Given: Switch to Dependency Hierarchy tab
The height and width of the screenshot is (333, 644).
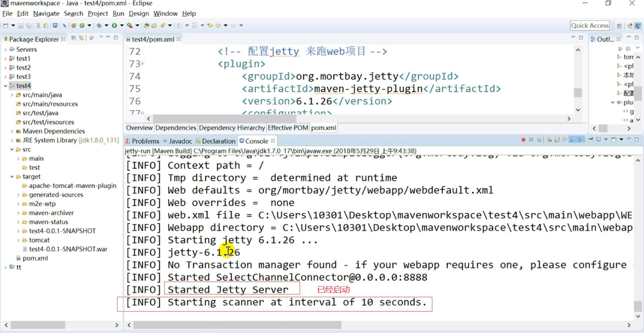Looking at the screenshot, I should pos(232,128).
